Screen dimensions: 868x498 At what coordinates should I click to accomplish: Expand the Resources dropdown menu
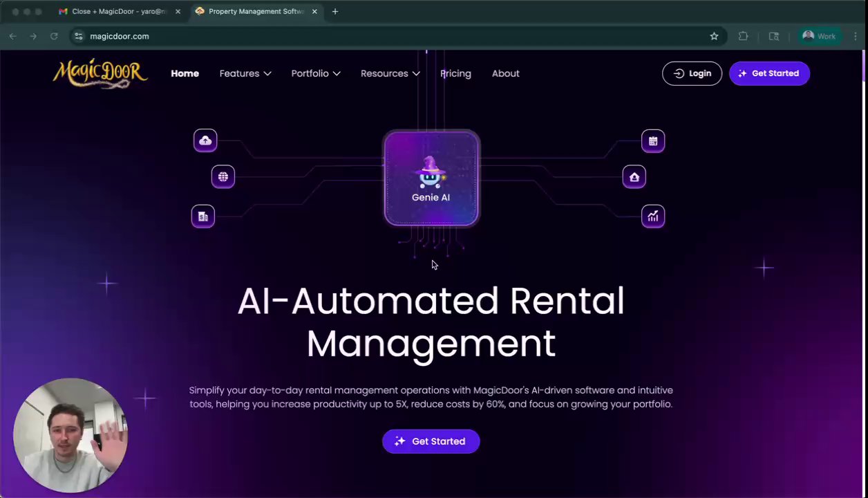coord(390,73)
